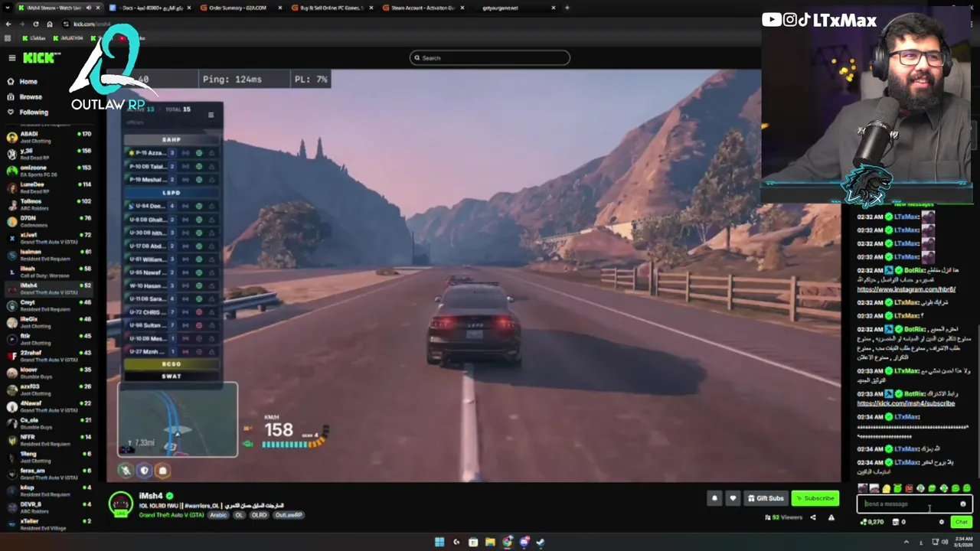Open the tab search dropdown arrow

7,8
